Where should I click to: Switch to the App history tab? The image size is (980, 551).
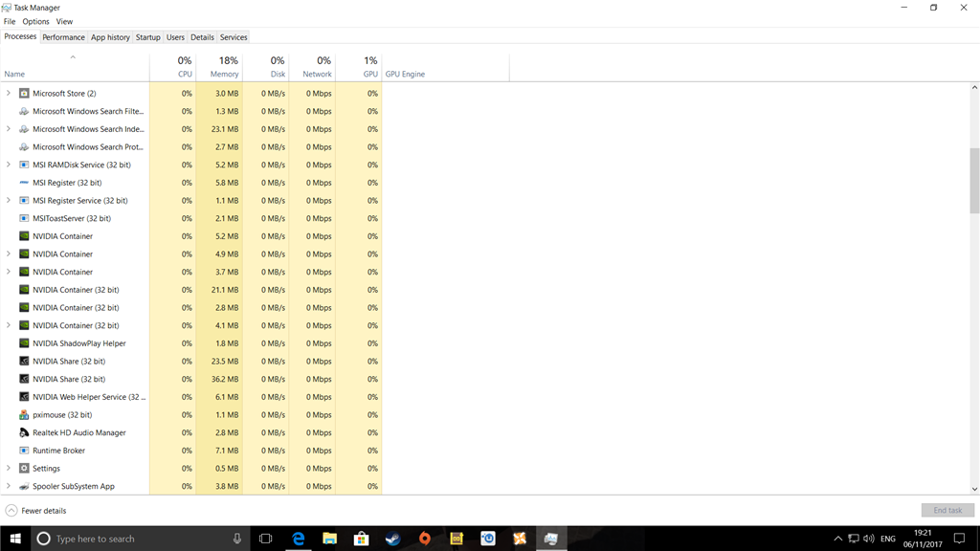pyautogui.click(x=110, y=37)
